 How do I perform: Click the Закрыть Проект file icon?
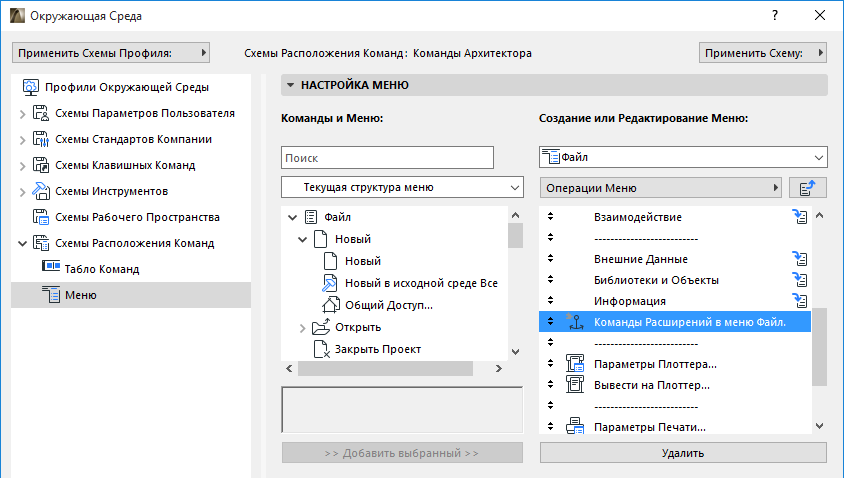pyautogui.click(x=321, y=349)
